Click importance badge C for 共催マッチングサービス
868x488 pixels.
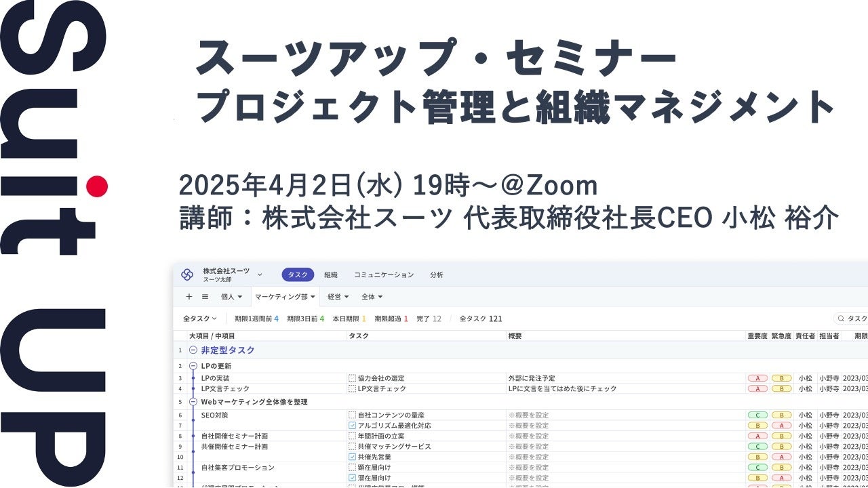coord(757,447)
